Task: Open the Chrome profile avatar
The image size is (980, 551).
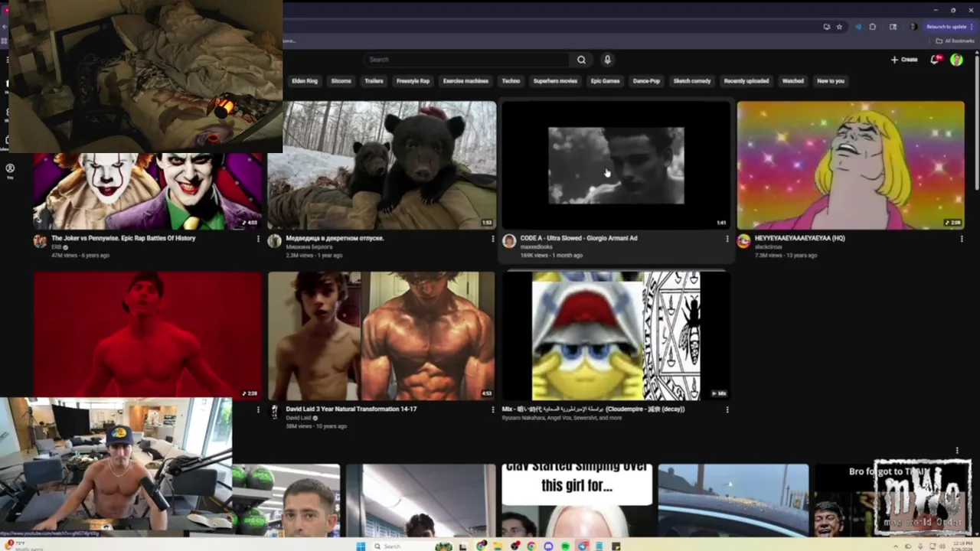Action: (913, 27)
